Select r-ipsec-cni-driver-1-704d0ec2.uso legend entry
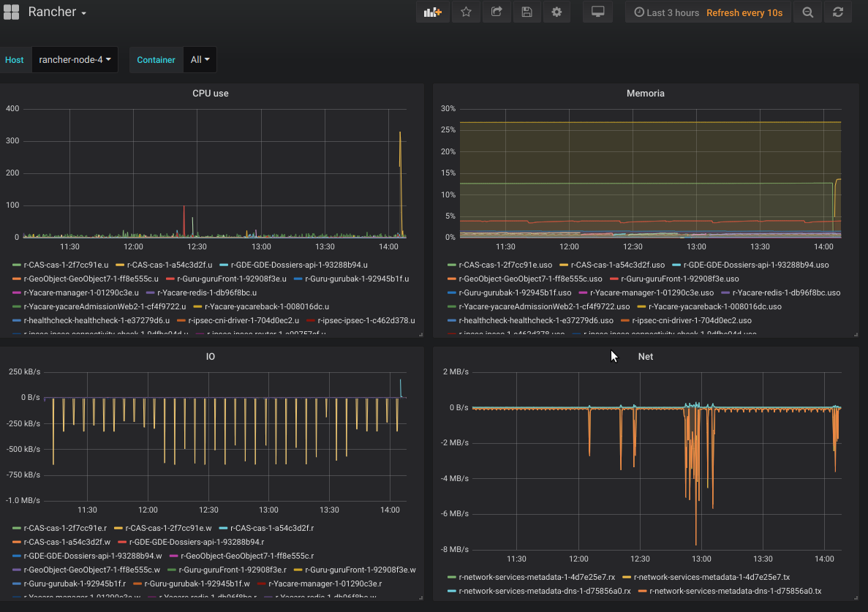This screenshot has width=868, height=612. tap(692, 320)
